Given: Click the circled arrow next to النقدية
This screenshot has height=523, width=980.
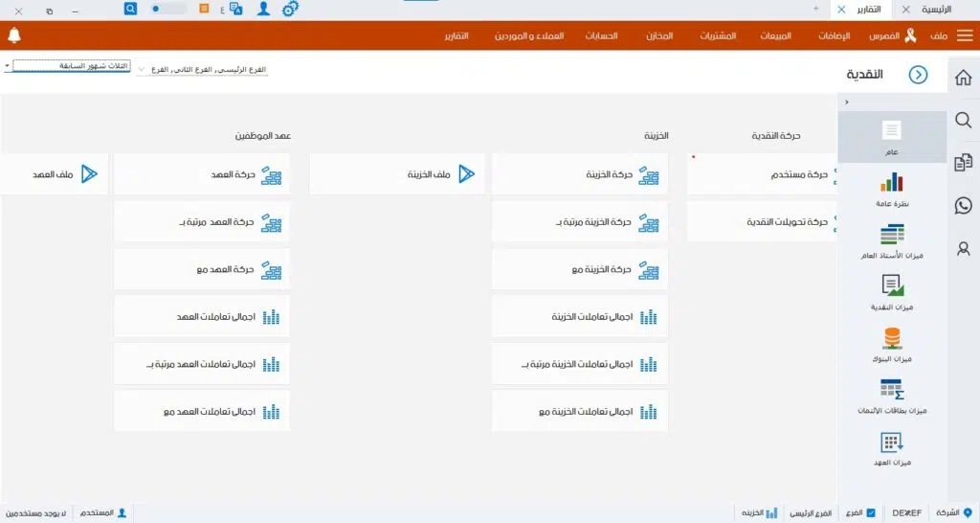Looking at the screenshot, I should (918, 75).
